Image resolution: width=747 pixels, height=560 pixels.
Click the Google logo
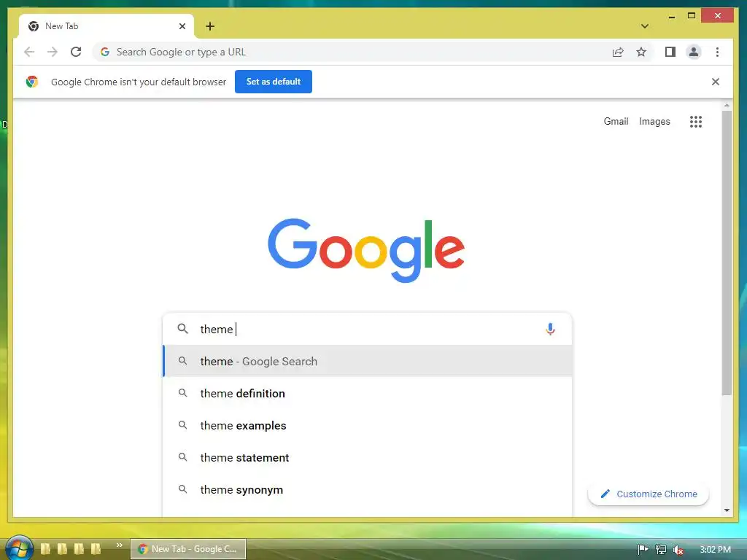coord(366,249)
